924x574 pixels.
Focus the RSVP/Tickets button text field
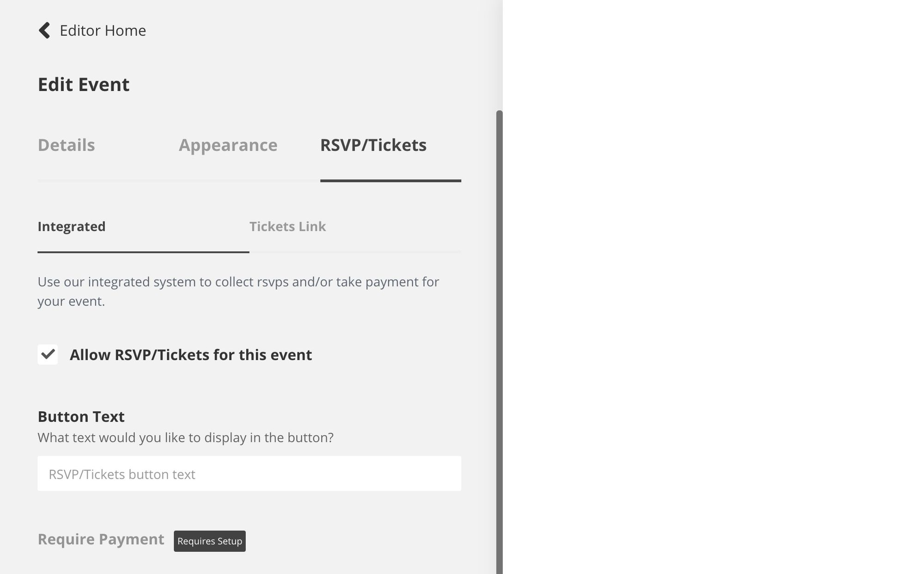[249, 474]
